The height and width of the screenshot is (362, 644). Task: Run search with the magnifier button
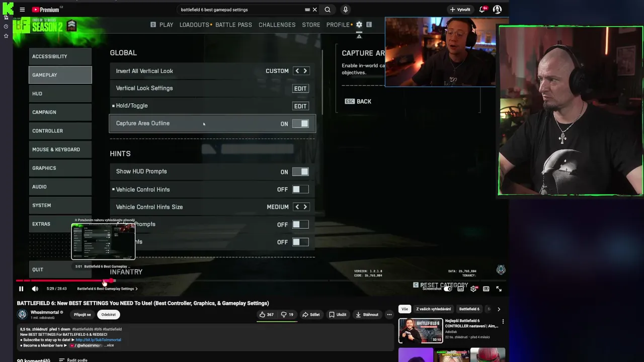[328, 10]
